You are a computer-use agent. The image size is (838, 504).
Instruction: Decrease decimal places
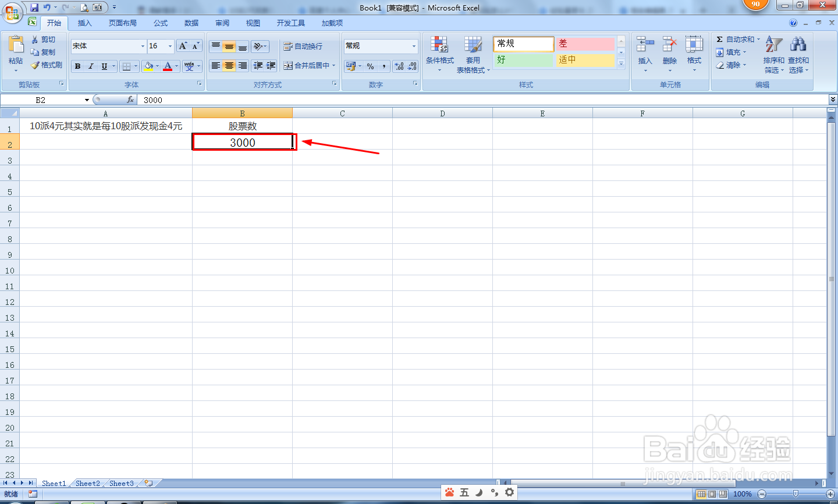click(x=413, y=66)
